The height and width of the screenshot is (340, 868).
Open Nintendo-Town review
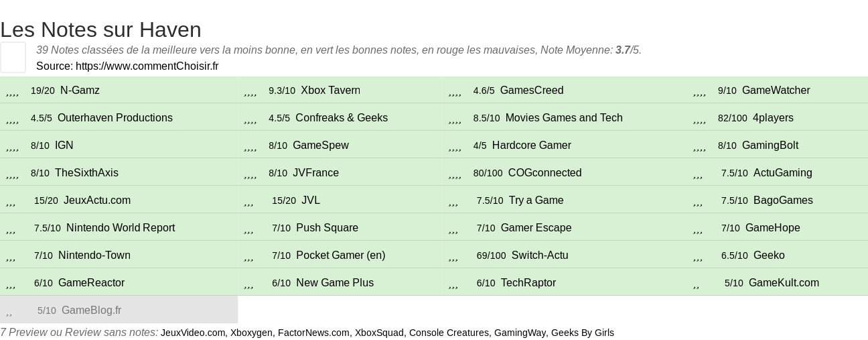click(94, 256)
